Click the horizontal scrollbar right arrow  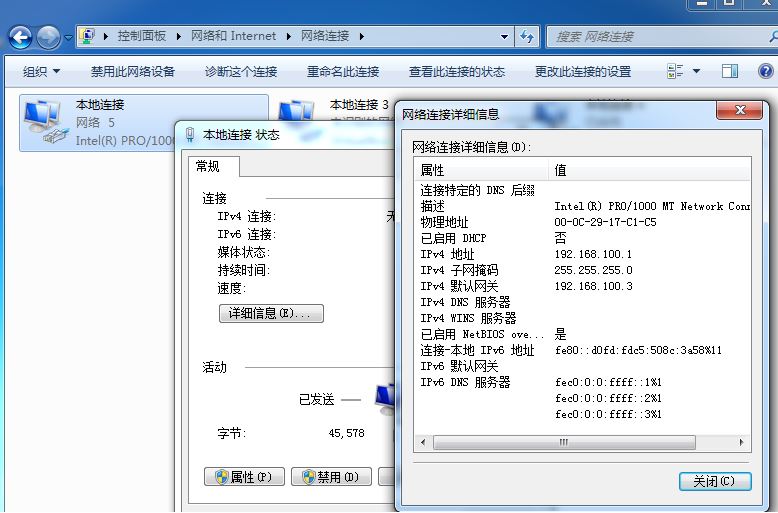(742, 442)
